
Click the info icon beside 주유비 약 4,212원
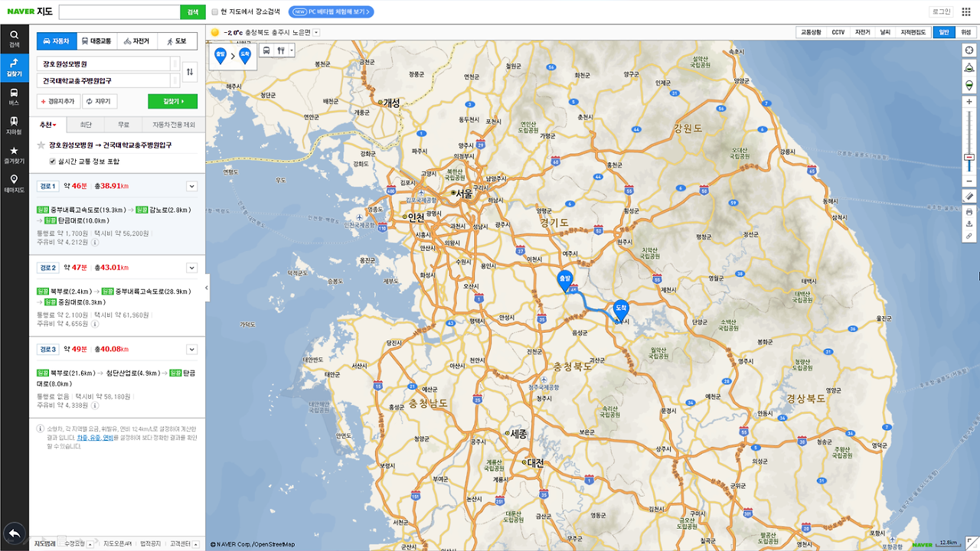point(95,241)
